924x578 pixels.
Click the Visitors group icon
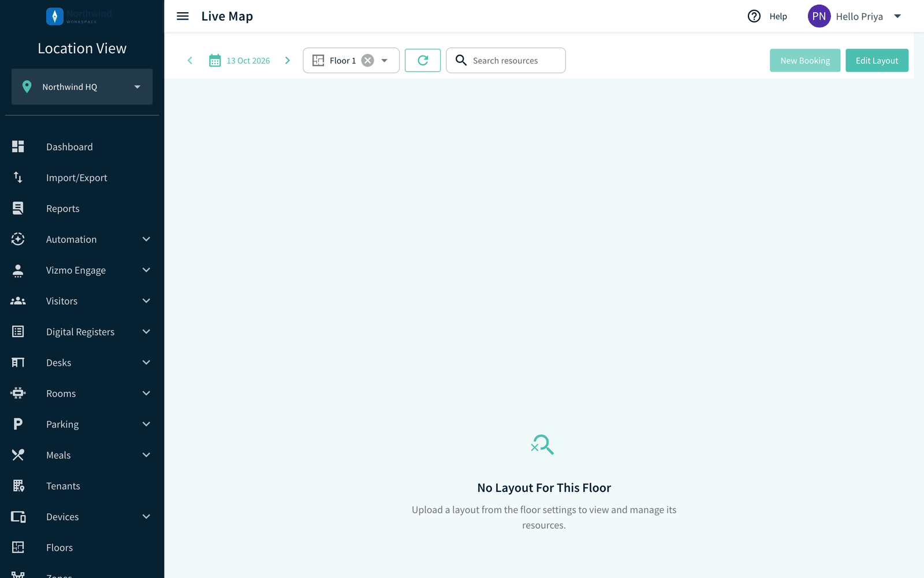pos(18,301)
